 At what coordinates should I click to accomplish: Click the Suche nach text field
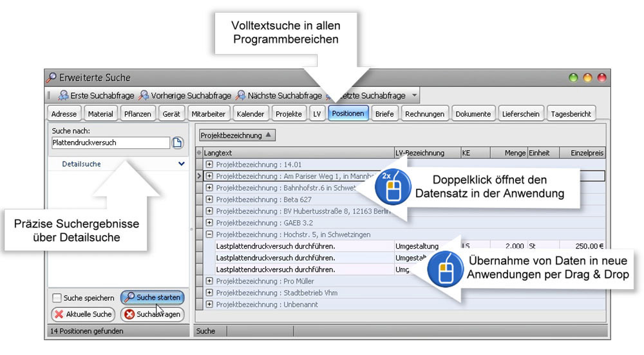tap(110, 143)
